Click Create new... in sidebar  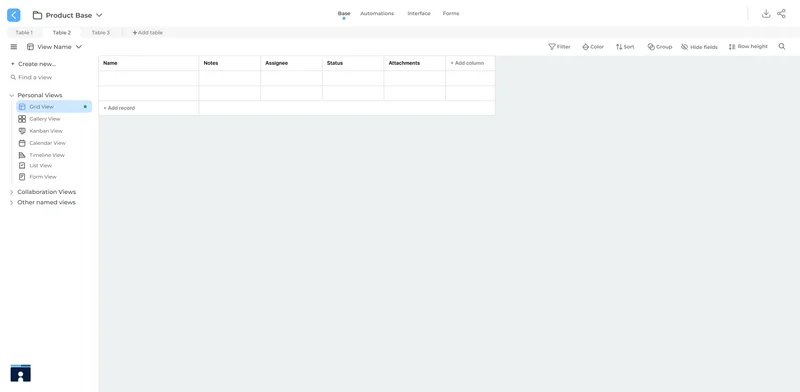(x=33, y=64)
